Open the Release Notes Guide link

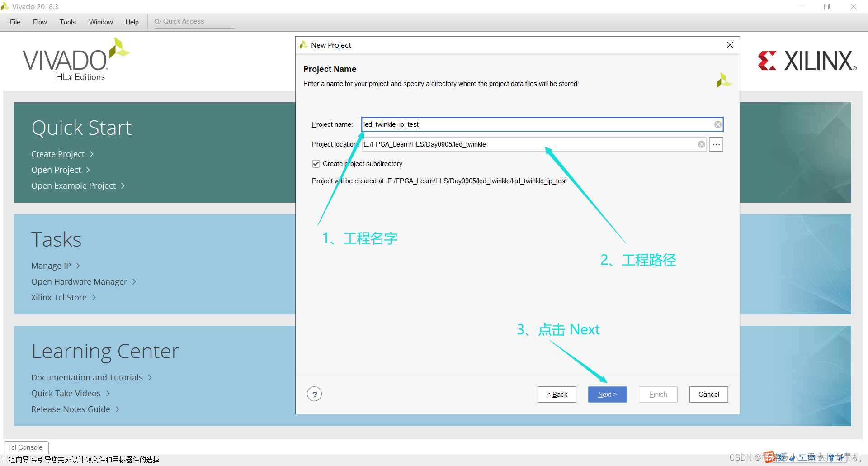71,409
